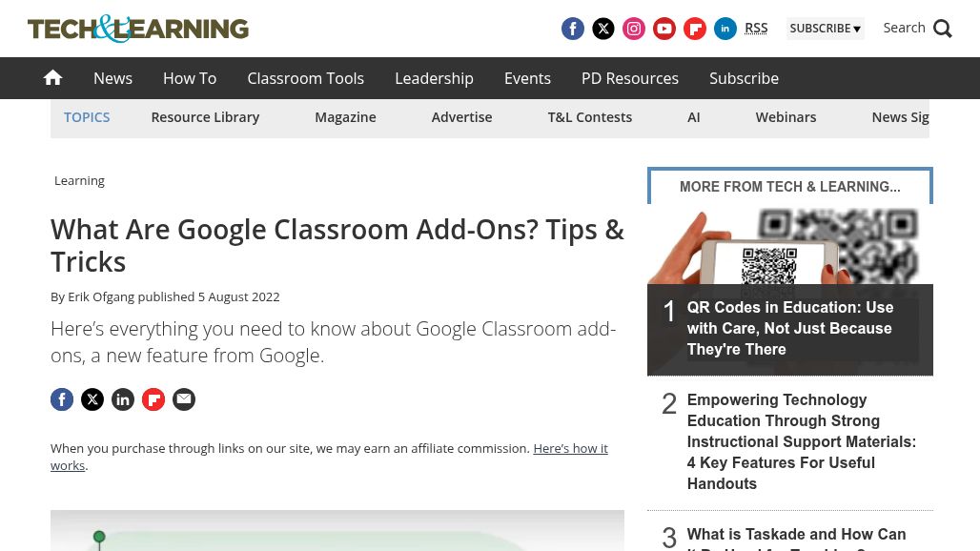Switch to the Magazine topic
This screenshot has height=551, width=980.
click(x=345, y=116)
